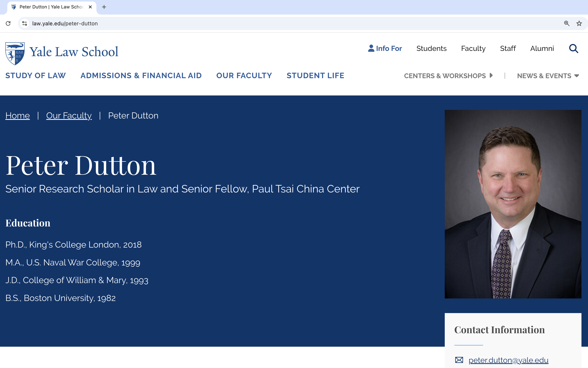Open the zoom magnifier in address bar

(x=567, y=23)
